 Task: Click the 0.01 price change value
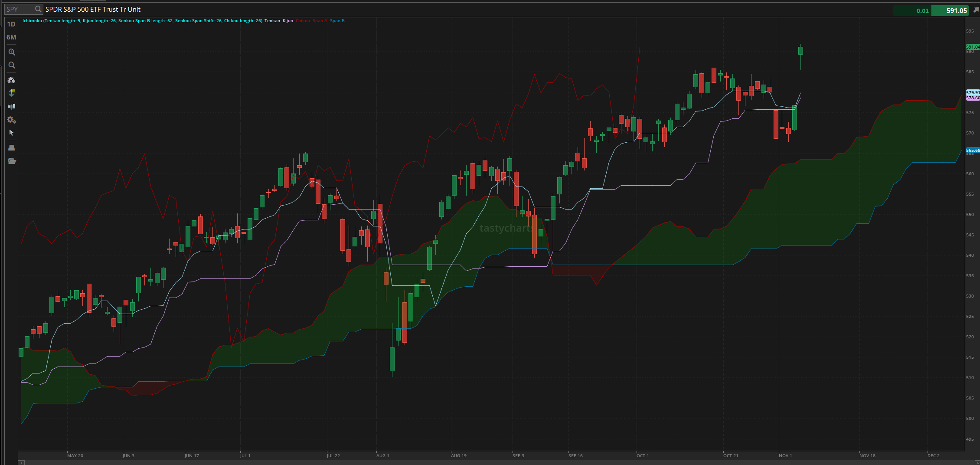point(922,11)
